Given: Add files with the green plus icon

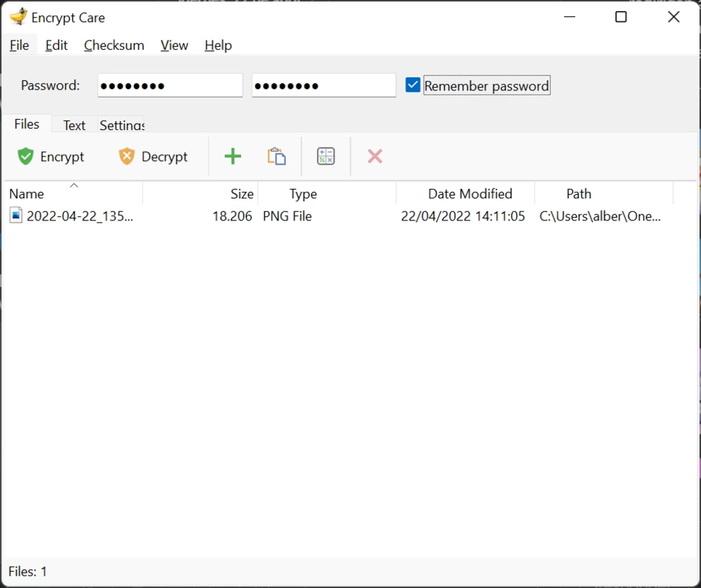Looking at the screenshot, I should 233,157.
